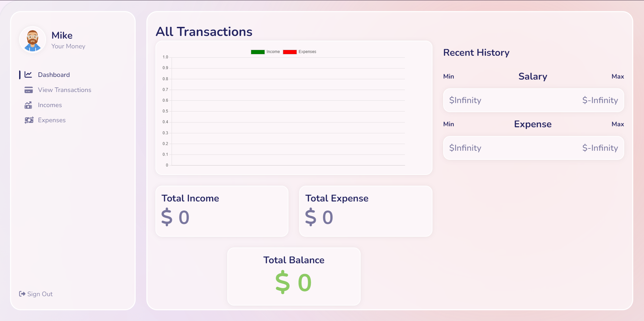Select Expenses in the sidebar
644x321 pixels.
coord(52,120)
